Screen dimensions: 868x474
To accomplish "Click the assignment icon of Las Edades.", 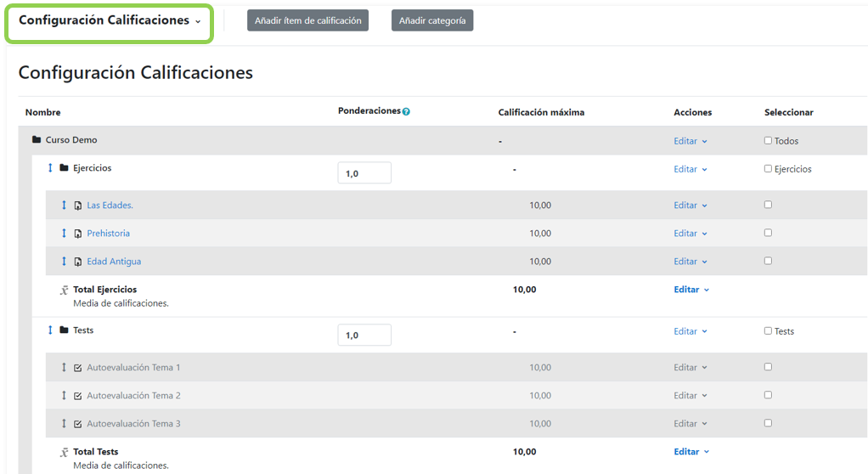I will point(78,206).
